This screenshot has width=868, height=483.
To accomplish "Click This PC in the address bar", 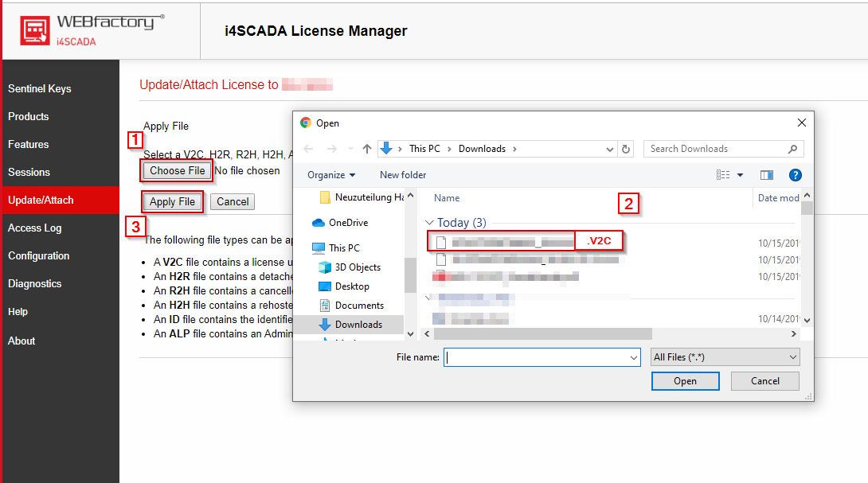I will (x=424, y=149).
